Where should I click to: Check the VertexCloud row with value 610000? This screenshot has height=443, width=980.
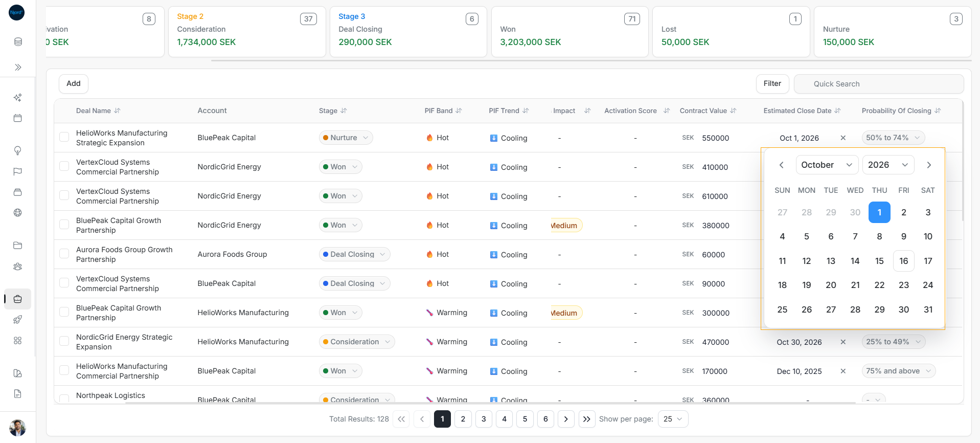point(64,195)
